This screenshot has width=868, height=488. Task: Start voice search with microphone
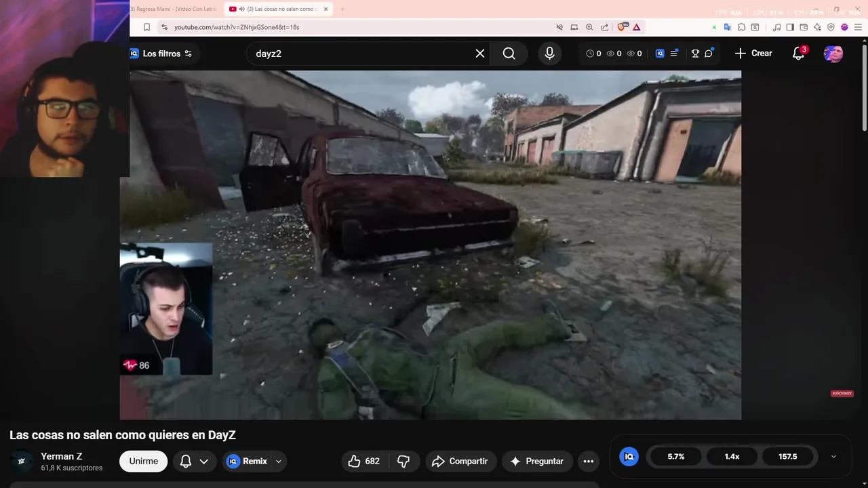(549, 54)
